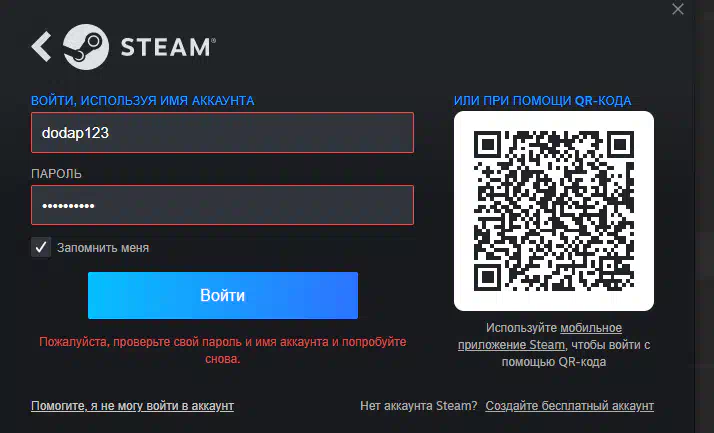The image size is (714, 433).
Task: Click the Запомнить меня label text
Action: pyautogui.click(x=103, y=248)
